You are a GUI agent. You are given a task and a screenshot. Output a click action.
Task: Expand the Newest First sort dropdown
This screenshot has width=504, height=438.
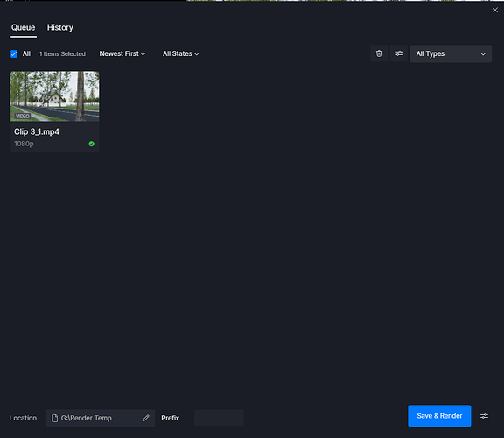pos(122,53)
